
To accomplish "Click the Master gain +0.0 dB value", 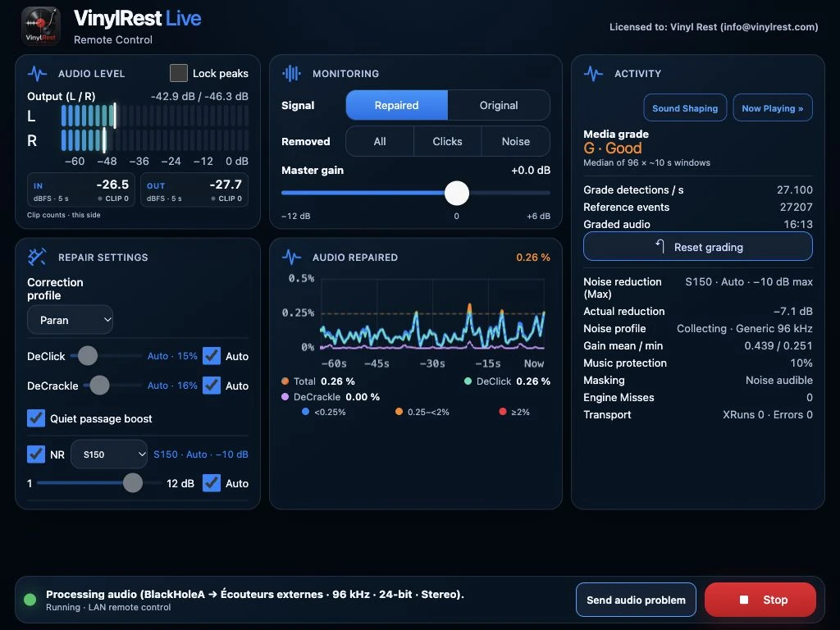I will click(531, 170).
